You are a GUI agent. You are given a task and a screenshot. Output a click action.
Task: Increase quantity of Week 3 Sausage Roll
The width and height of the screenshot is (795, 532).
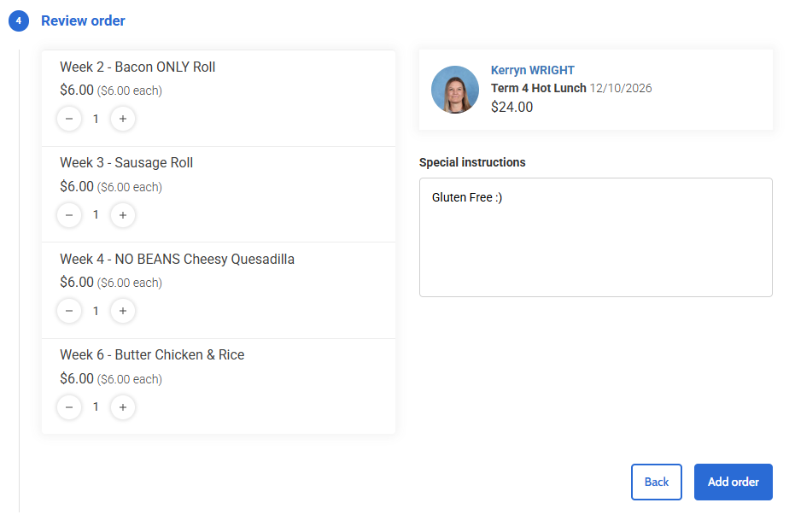pos(123,215)
